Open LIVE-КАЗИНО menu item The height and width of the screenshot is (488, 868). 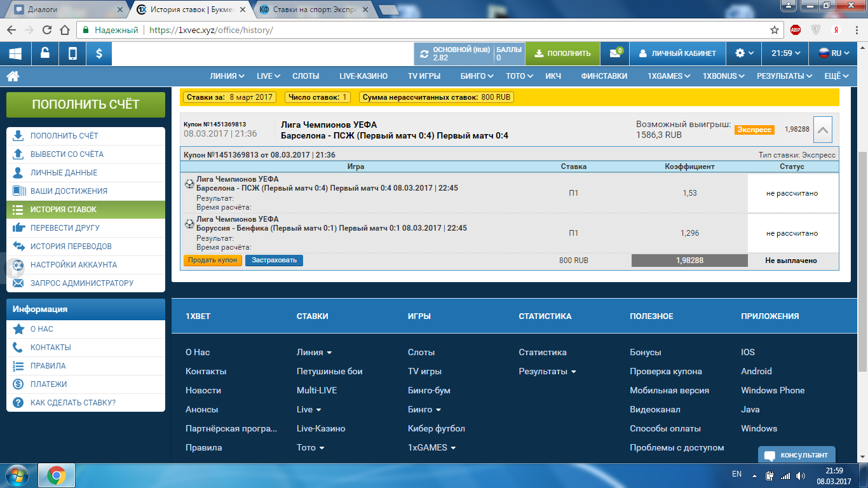coord(363,76)
